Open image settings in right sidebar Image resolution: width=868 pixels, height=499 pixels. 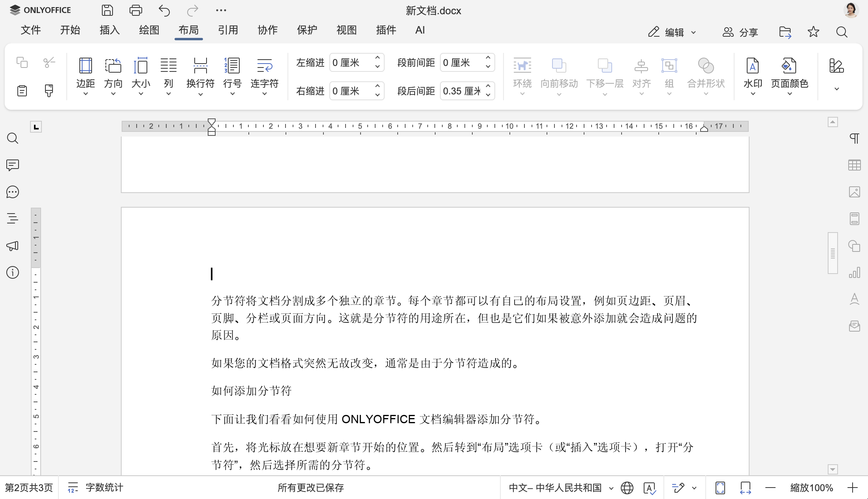855,192
